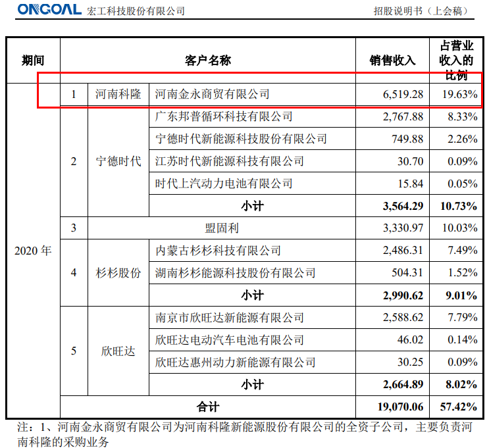Click subtotal value 2,990.62
487x448 pixels.
tap(403, 295)
